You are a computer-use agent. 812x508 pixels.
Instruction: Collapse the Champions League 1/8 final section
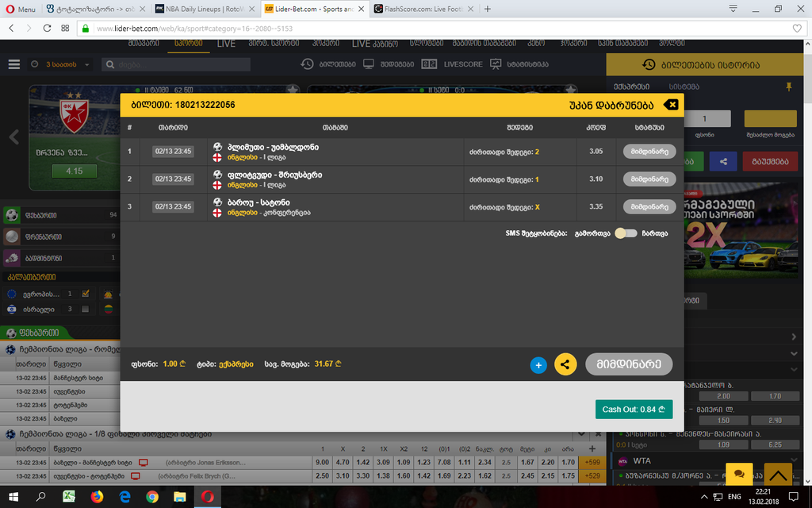581,434
